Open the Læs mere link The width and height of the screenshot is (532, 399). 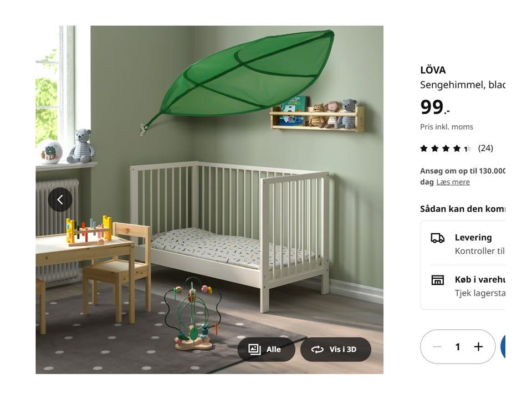point(453,182)
